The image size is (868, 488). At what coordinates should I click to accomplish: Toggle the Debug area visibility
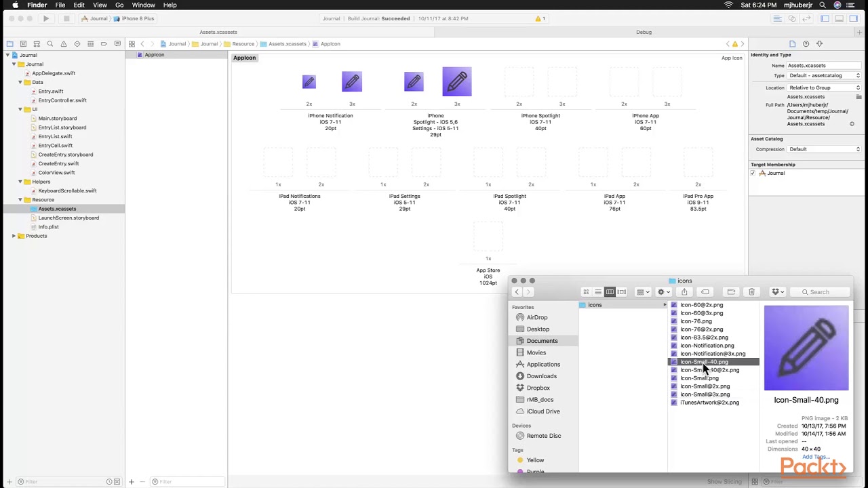tap(839, 18)
